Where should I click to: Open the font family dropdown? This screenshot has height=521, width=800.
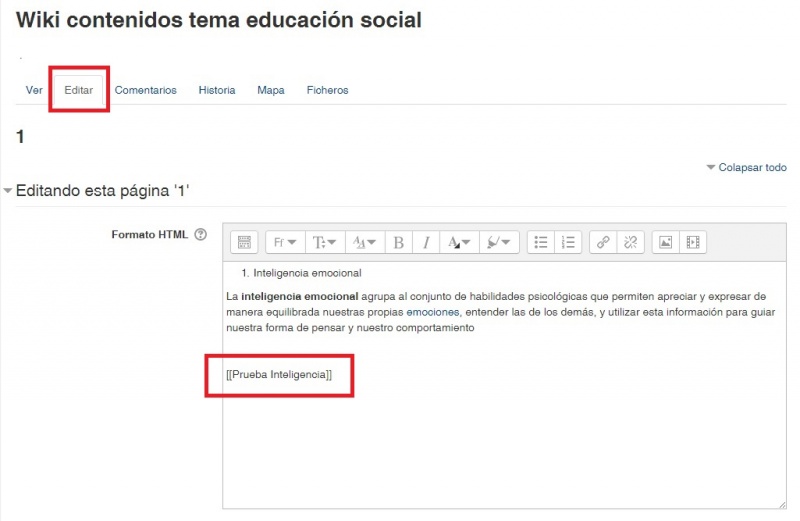[x=285, y=242]
